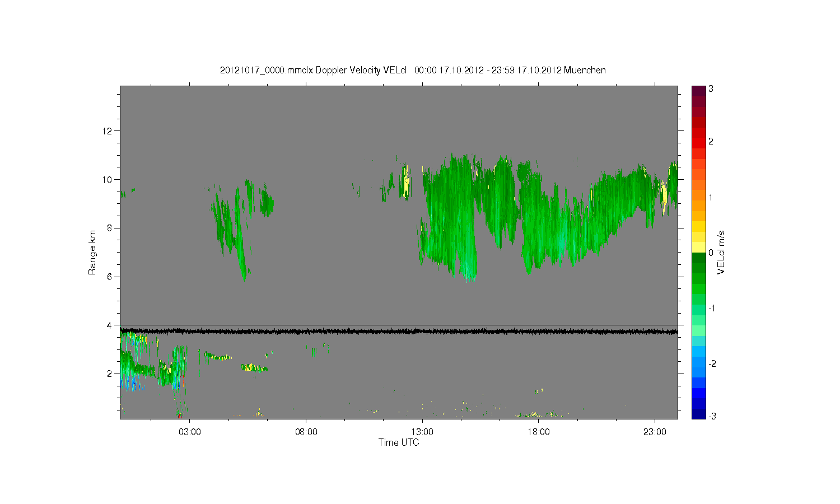Click the 2 km range tick label
The width and height of the screenshot is (840, 504).
pyautogui.click(x=110, y=374)
